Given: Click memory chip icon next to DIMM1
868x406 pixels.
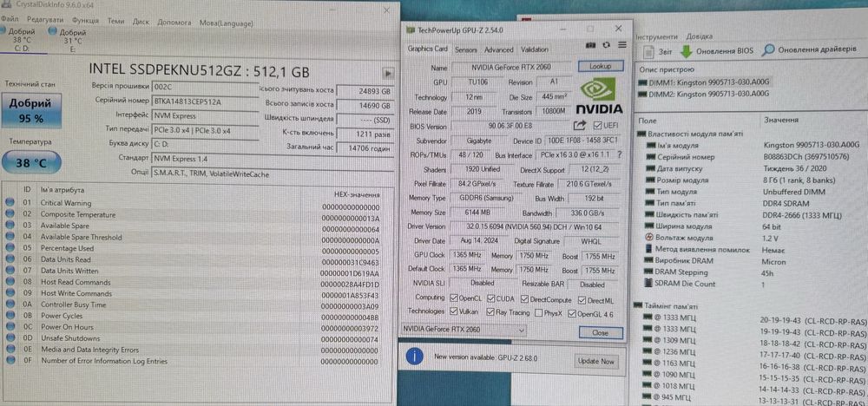Looking at the screenshot, I should click(x=642, y=82).
